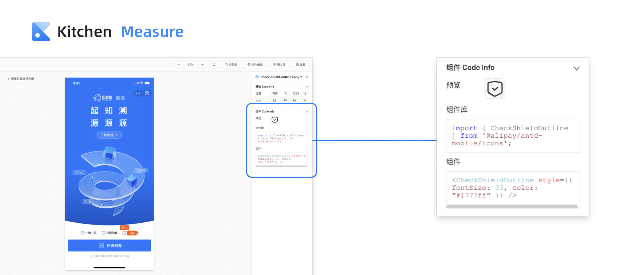Open the 切图库 slice library

231,65
